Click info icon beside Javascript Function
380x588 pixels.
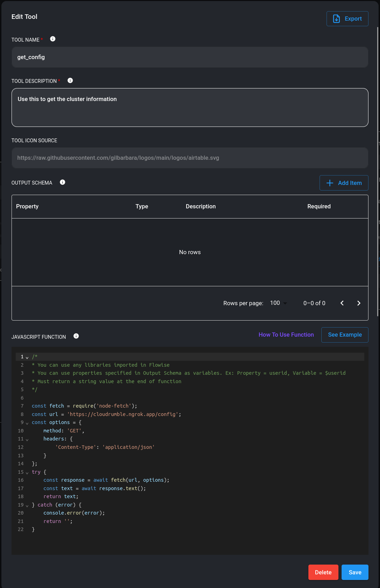point(76,336)
